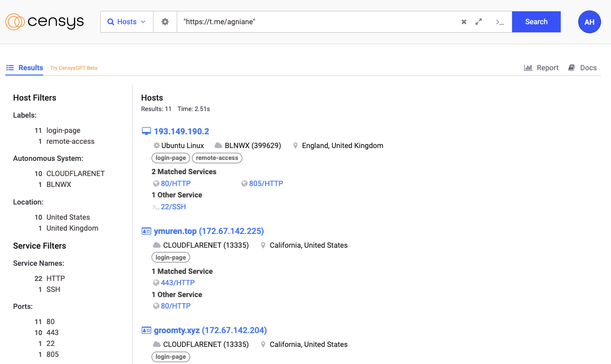This screenshot has width=611, height=364.
Task: Filter by CLOUDFLARENET autonomous system
Action: click(75, 174)
